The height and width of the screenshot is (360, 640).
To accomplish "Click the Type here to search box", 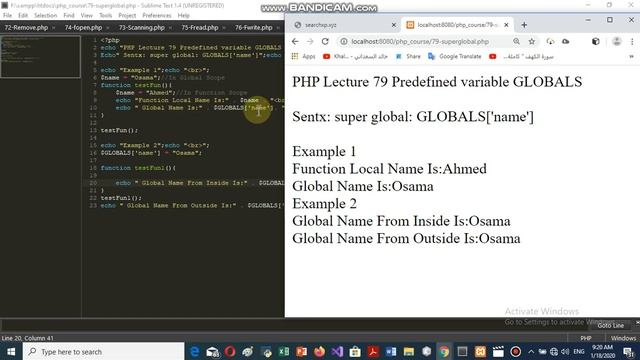I will click(104, 351).
